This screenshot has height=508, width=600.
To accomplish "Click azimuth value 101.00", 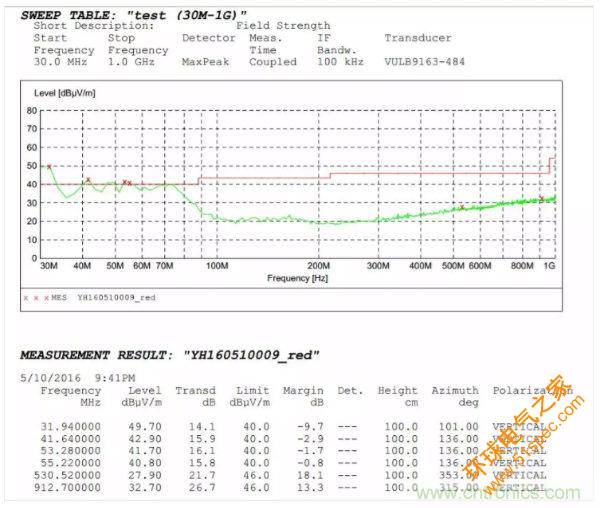I will point(458,427).
